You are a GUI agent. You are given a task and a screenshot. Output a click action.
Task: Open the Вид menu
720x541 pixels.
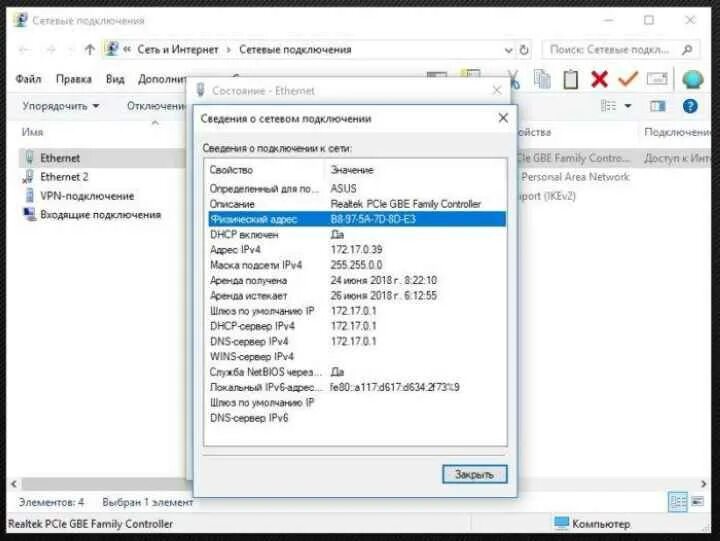pos(115,79)
